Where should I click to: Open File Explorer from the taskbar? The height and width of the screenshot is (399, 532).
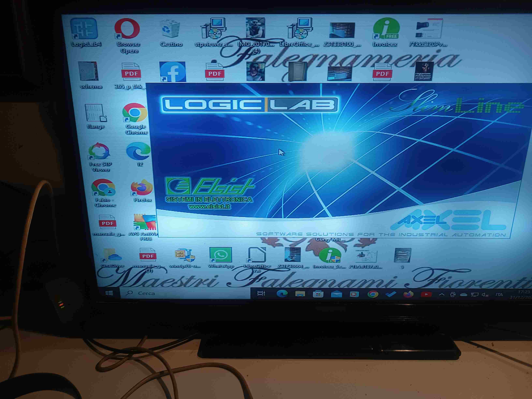click(x=300, y=294)
